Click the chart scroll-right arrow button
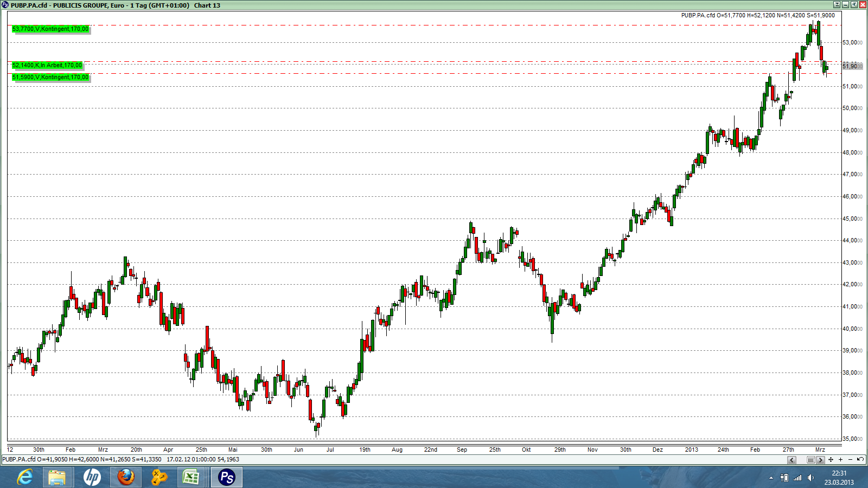Screen dimensions: 868x488 point(820,460)
